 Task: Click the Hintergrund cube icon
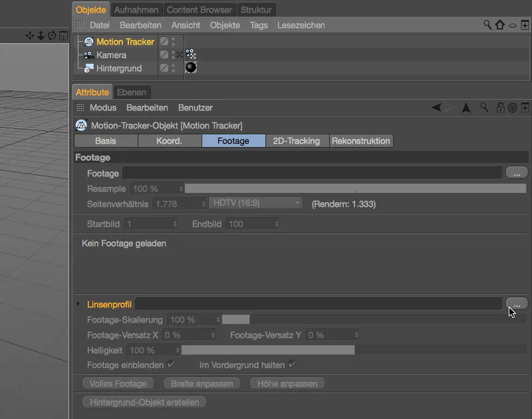pos(87,68)
